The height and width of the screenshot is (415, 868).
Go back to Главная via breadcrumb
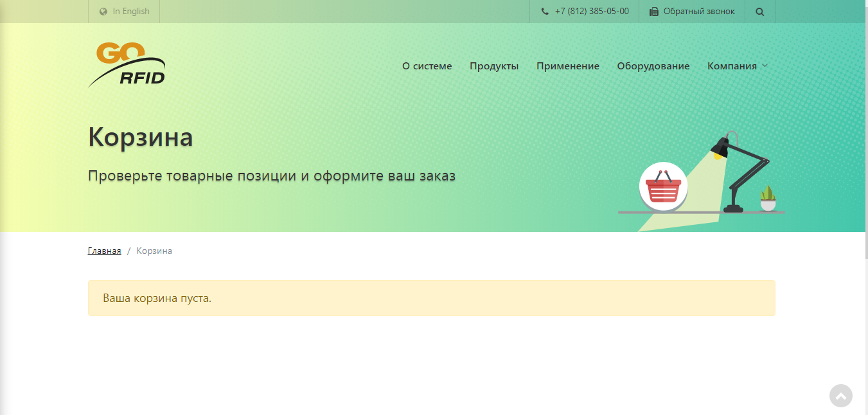point(103,251)
